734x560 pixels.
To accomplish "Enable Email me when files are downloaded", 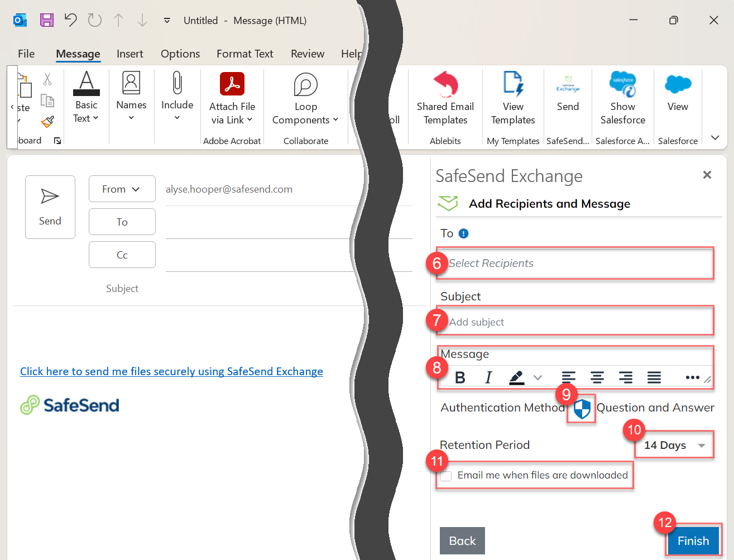I will pyautogui.click(x=445, y=476).
